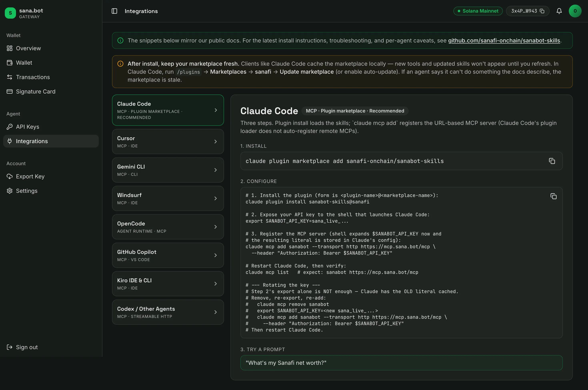This screenshot has height=390, width=588.
Task: Click the "3. TRY A PROMPT" step label
Action: 263,350
